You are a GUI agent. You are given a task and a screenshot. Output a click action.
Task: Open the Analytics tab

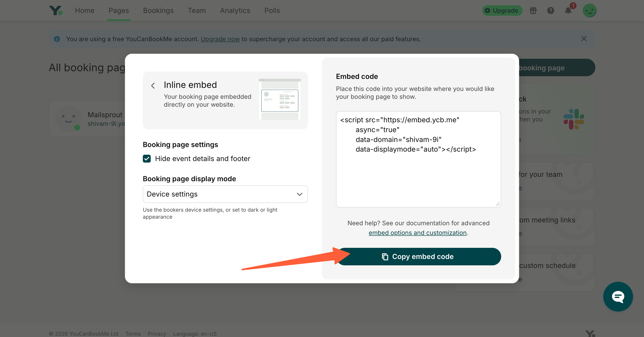(x=235, y=11)
